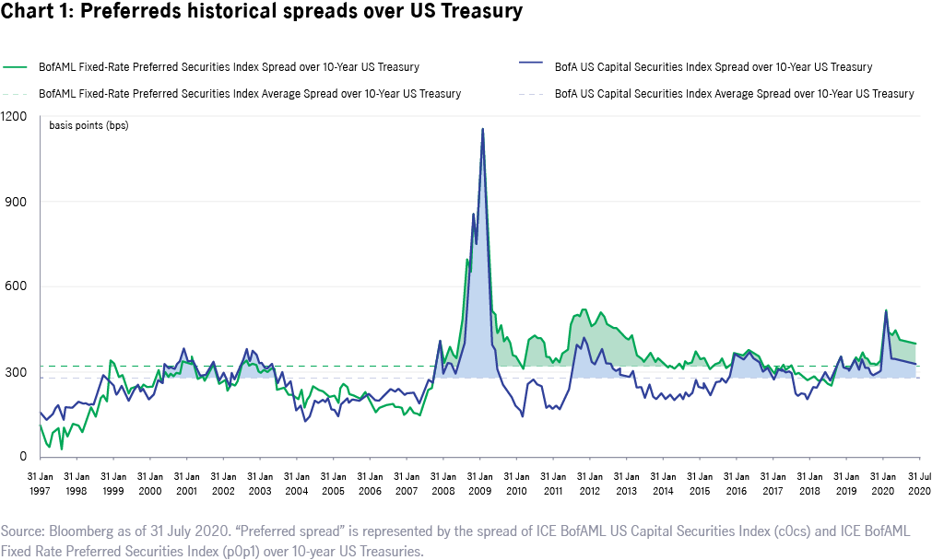932x560 pixels.
Task: Select the BofA US Capital Securities Spread legend label
Action: (713, 67)
